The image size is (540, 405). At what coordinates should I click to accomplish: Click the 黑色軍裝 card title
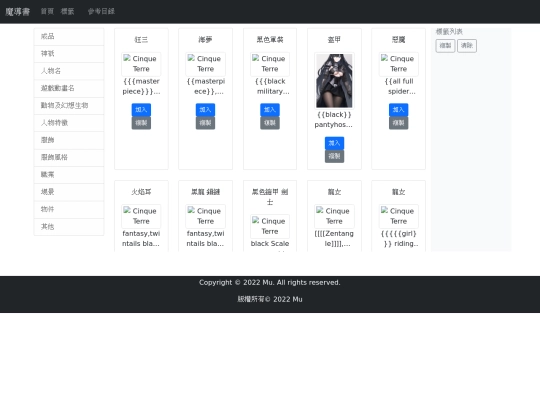tap(270, 40)
